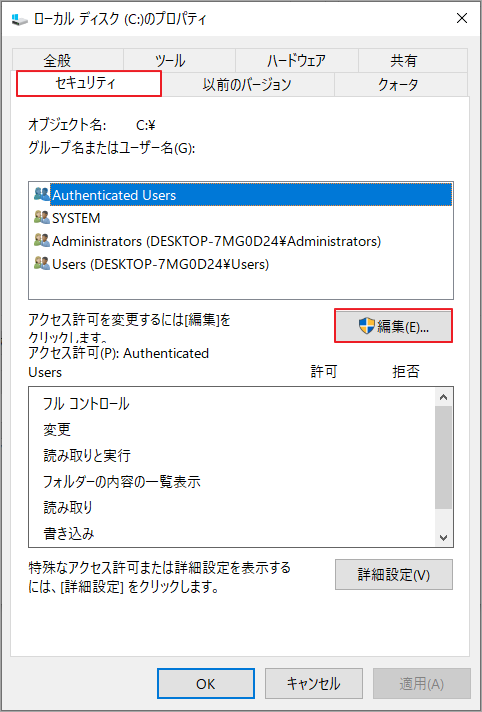Viewport: 482px width, 712px height.
Task: Click the permissions list scrollbar thumb
Action: (444, 458)
